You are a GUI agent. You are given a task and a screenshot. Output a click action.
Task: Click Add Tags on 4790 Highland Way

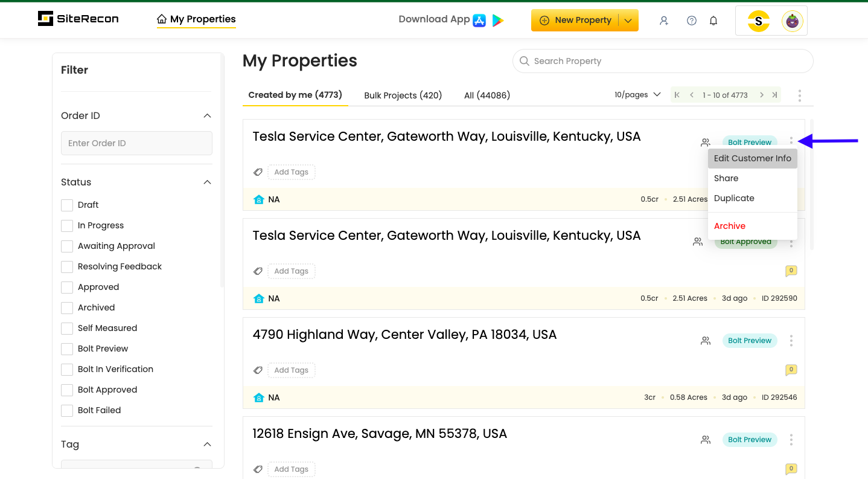pyautogui.click(x=291, y=370)
